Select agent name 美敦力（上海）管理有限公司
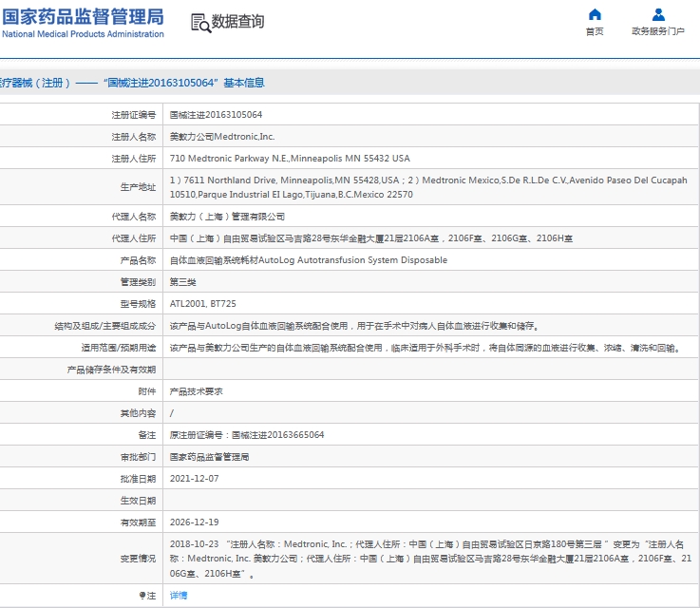The image size is (700, 608). click(227, 217)
